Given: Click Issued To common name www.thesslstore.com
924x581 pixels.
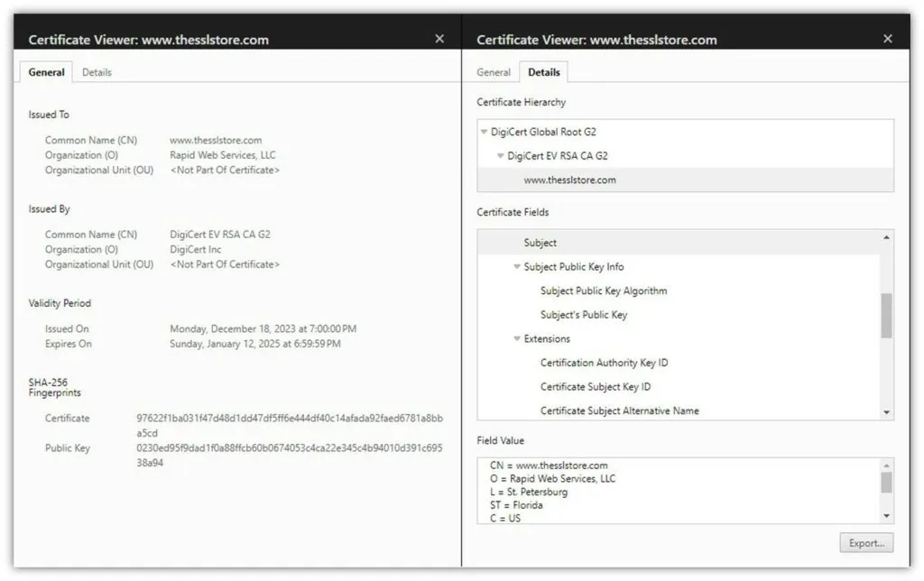Looking at the screenshot, I should pos(216,140).
